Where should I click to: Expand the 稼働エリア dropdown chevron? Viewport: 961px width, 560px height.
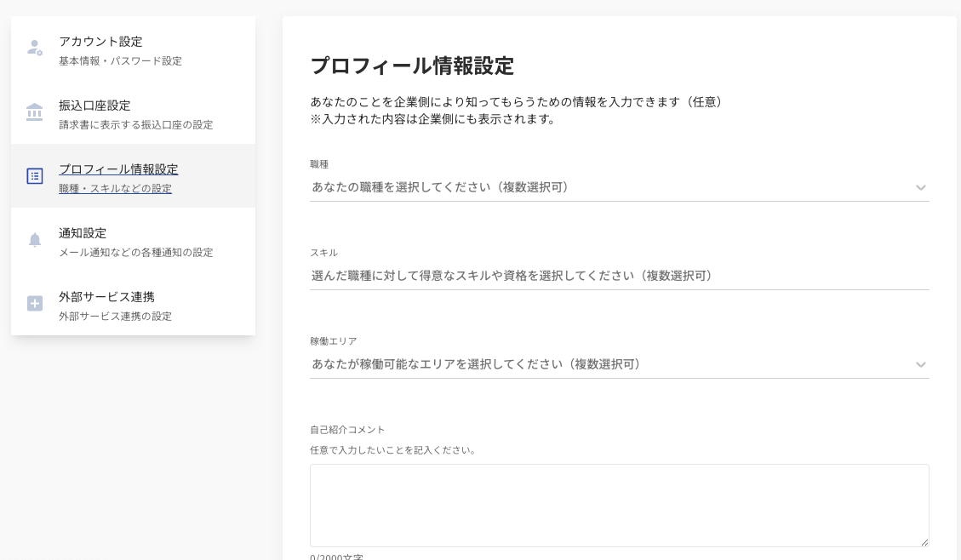pyautogui.click(x=920, y=365)
